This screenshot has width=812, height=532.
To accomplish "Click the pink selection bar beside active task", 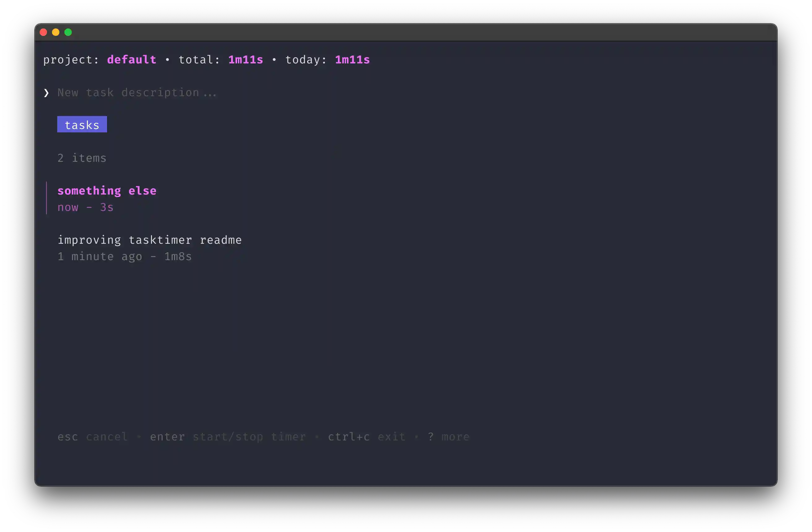I will point(46,198).
